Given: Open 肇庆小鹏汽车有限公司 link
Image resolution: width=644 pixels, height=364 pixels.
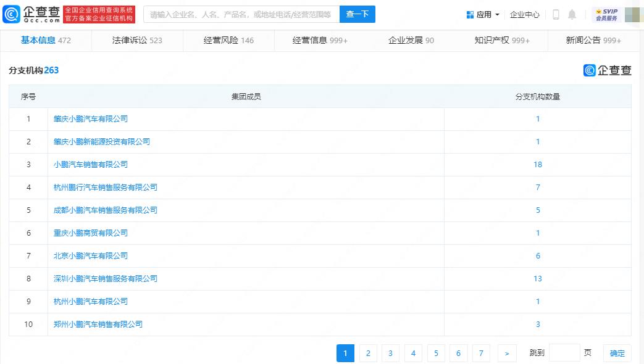Looking at the screenshot, I should [x=90, y=119].
